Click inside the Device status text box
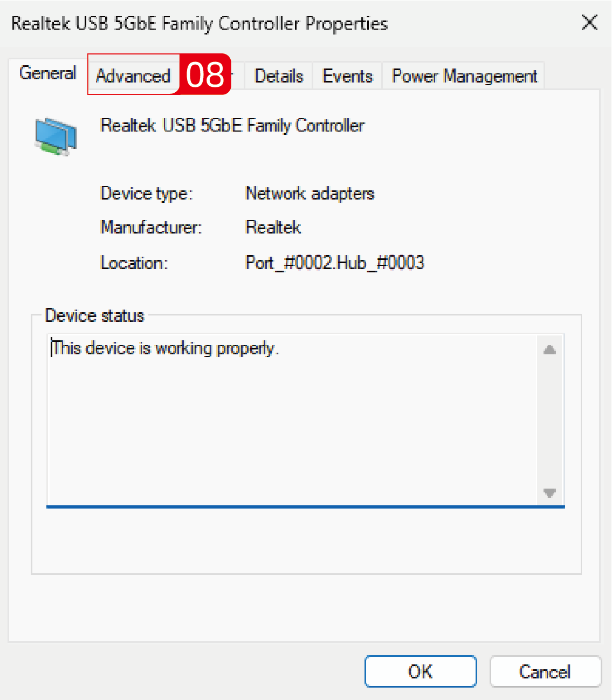Screen dimensions: 612x700 tap(291, 421)
